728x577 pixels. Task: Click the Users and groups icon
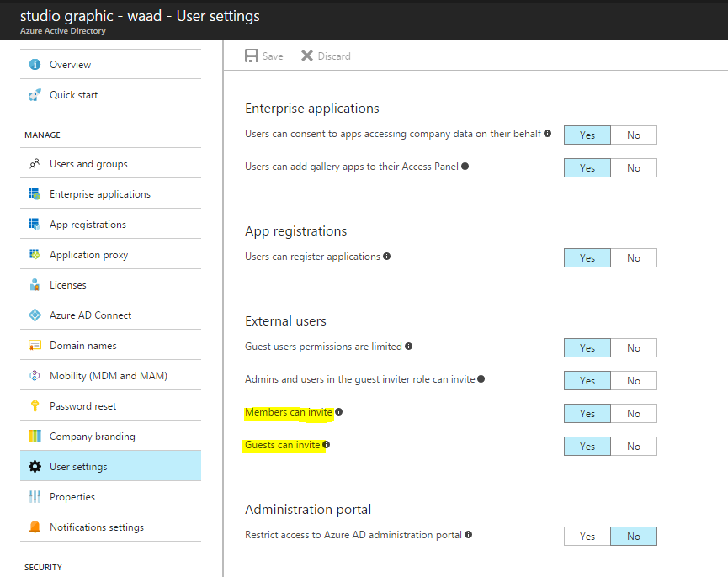tap(35, 164)
